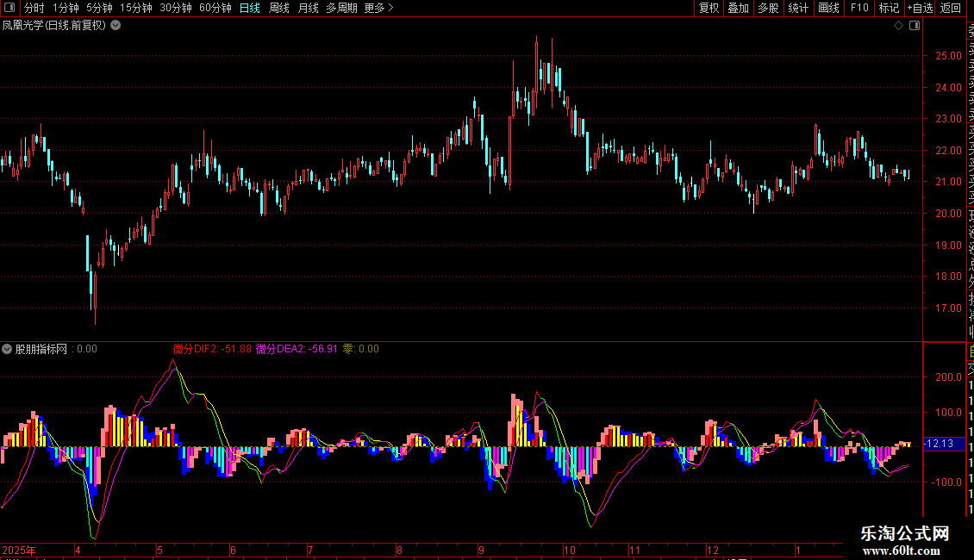Toggle the left sidebar panel icon
The image size is (974, 560).
(x=9, y=8)
